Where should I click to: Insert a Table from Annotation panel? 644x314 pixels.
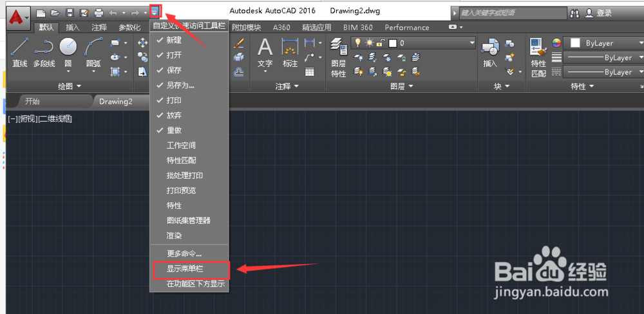[x=309, y=72]
